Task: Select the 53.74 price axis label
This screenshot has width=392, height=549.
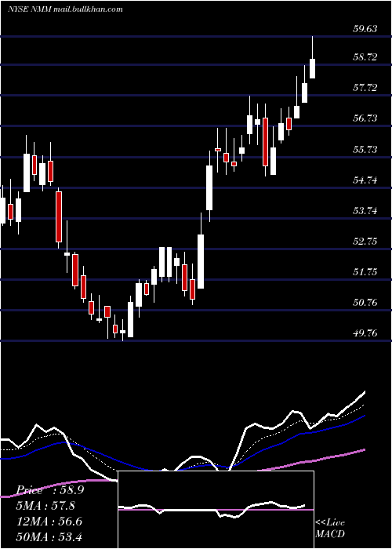Action: [365, 211]
